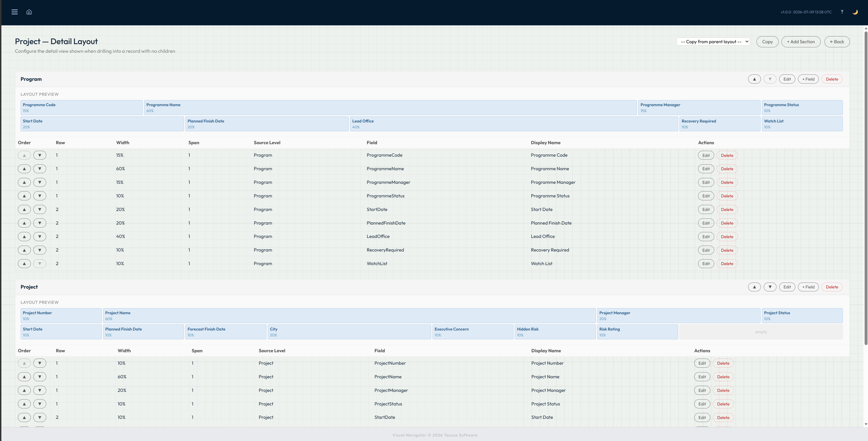Image resolution: width=868 pixels, height=441 pixels.
Task: Add a field to the Program section
Action: point(808,79)
